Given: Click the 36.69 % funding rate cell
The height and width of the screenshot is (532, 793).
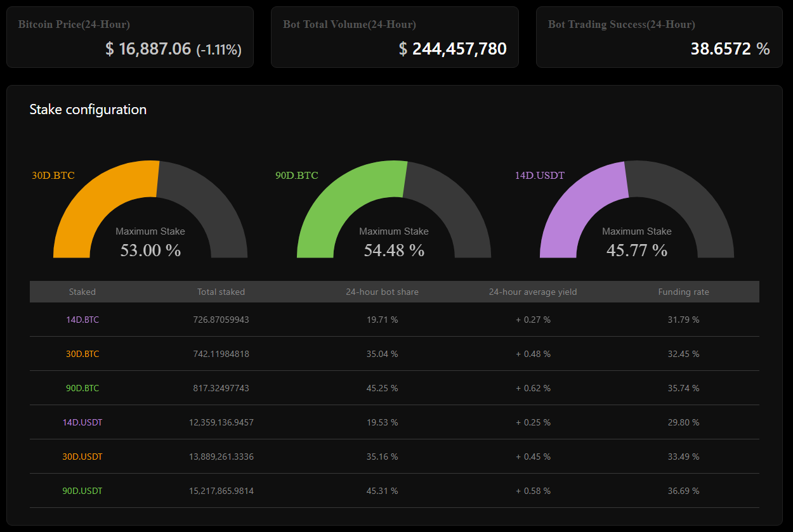Looking at the screenshot, I should pos(683,491).
